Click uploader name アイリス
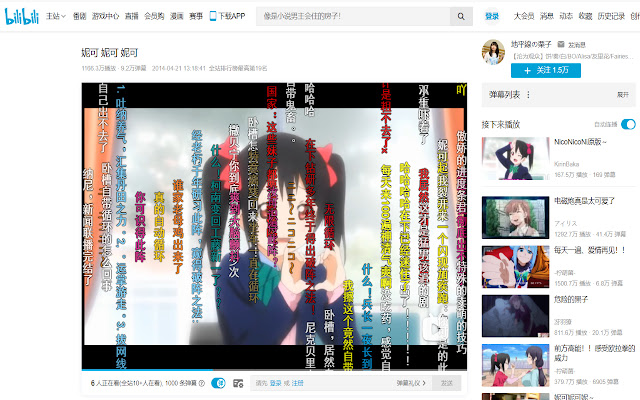The width and height of the screenshot is (640, 400). click(x=566, y=223)
